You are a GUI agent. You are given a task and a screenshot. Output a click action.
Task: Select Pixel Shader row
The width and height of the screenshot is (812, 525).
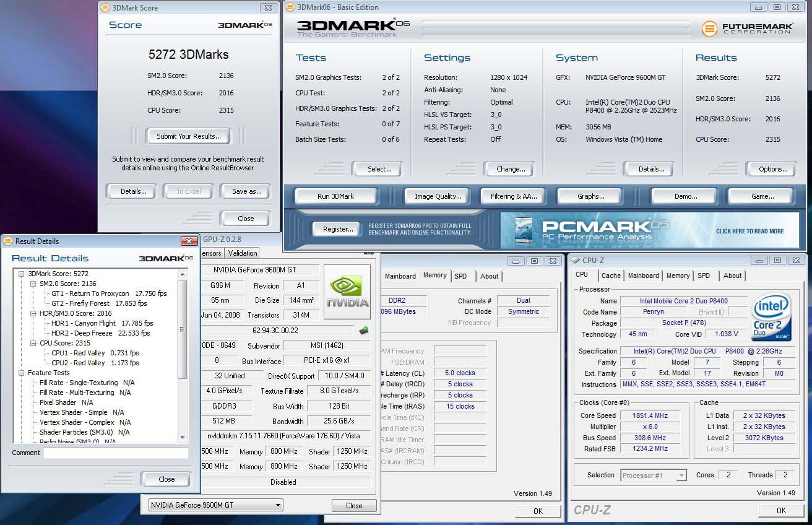tap(66, 402)
